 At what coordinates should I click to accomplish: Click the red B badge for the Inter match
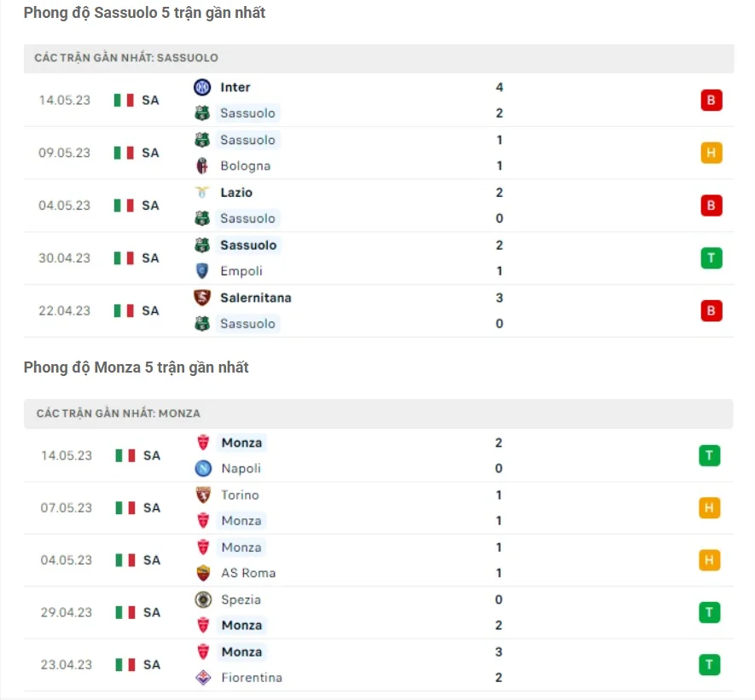tap(711, 99)
